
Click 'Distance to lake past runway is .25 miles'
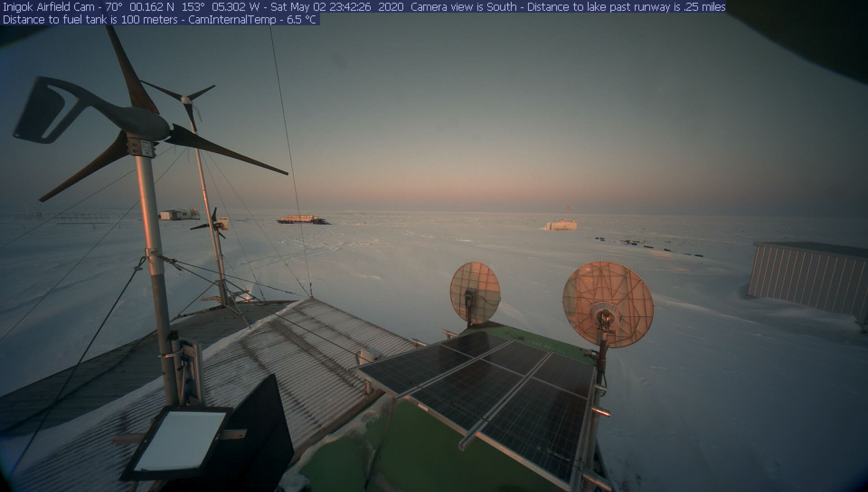pyautogui.click(x=626, y=7)
